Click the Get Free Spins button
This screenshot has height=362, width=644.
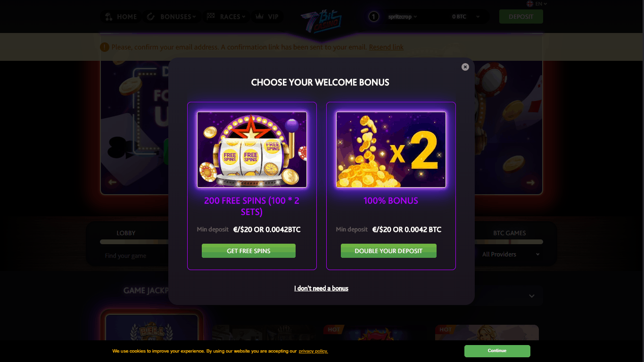[248, 251]
